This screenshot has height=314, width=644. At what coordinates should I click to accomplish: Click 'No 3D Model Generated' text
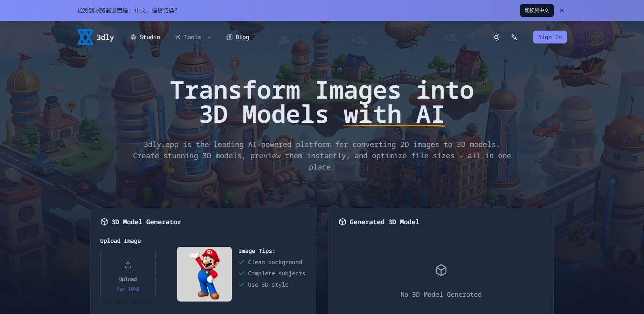tap(441, 294)
